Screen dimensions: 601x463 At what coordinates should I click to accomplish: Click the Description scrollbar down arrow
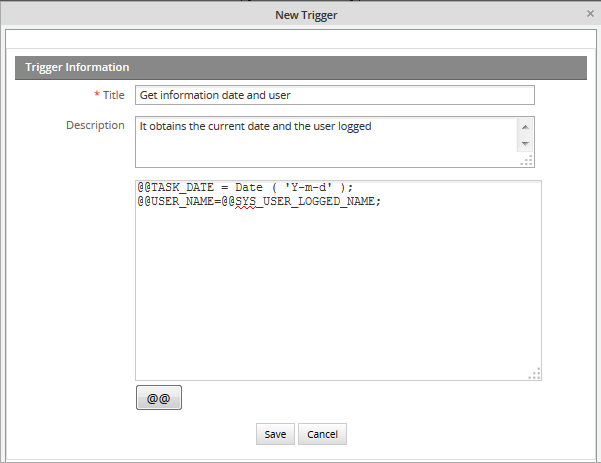click(x=525, y=143)
